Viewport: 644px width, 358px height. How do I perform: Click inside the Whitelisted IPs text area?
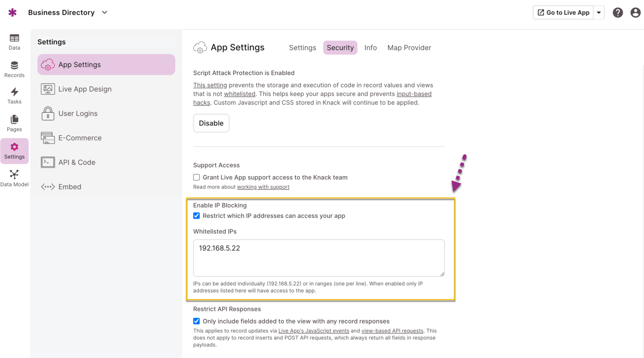319,257
